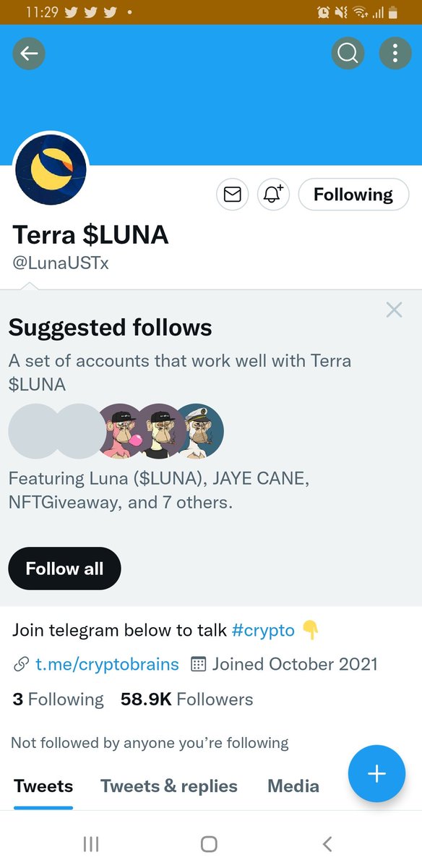This screenshot has height=868, width=422.
Task: Tap the Android recent apps icon
Action: point(91,843)
